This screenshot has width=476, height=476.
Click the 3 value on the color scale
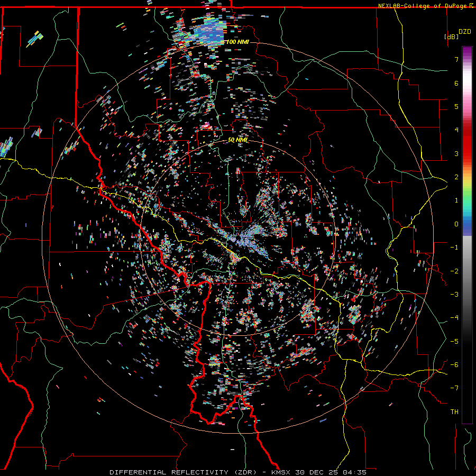click(456, 153)
